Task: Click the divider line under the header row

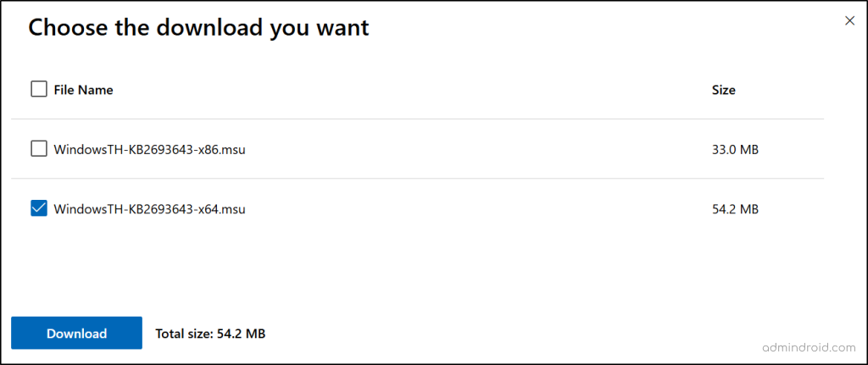Action: pos(424,119)
